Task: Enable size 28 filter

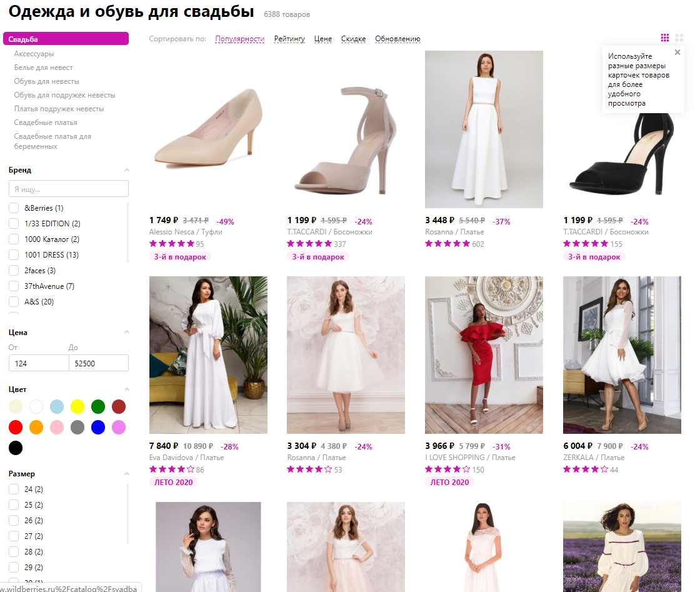Action: (x=14, y=552)
